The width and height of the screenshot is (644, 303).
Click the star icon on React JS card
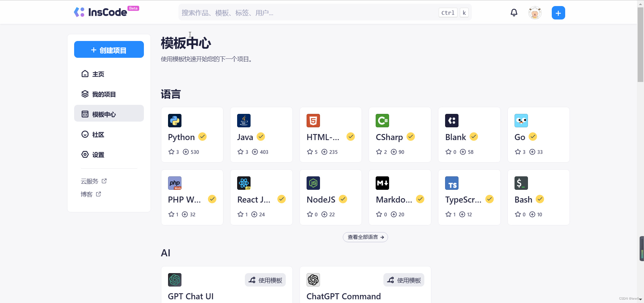(x=240, y=214)
